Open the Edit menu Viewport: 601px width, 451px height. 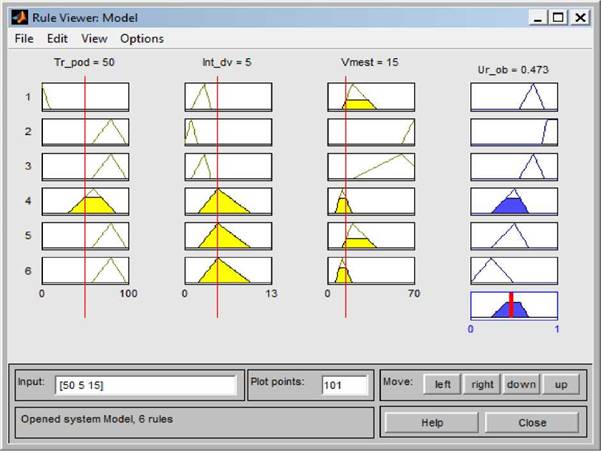click(57, 39)
